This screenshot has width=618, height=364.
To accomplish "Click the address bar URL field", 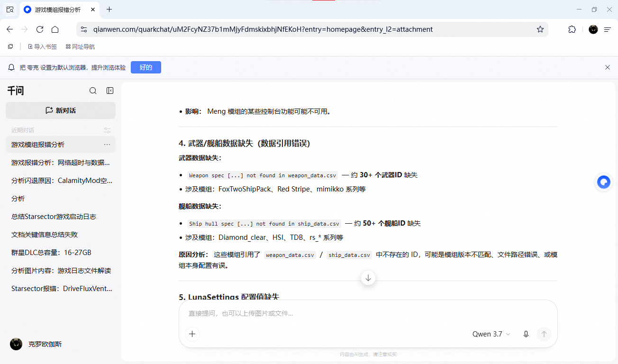I will tap(313, 29).
